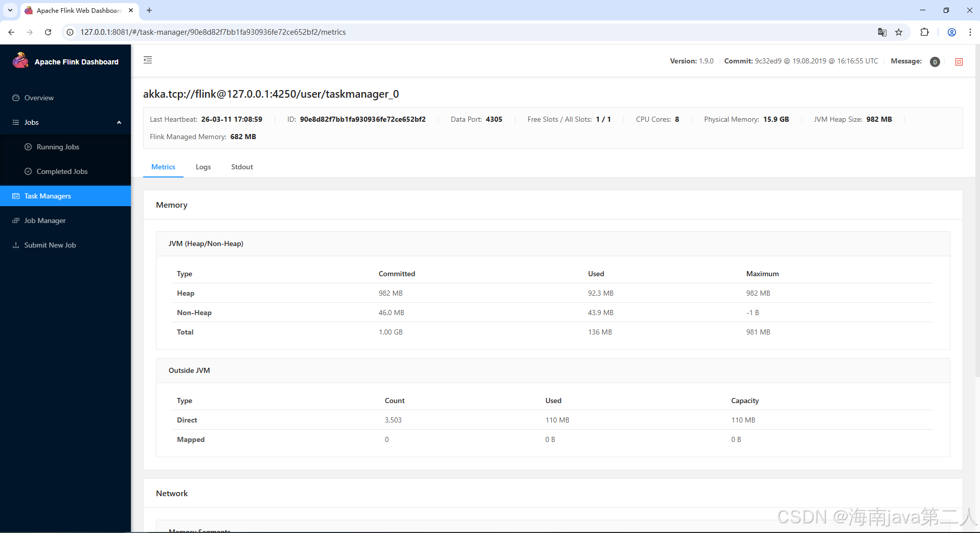Image resolution: width=980 pixels, height=533 pixels.
Task: Click the Network section heading
Action: (x=172, y=493)
